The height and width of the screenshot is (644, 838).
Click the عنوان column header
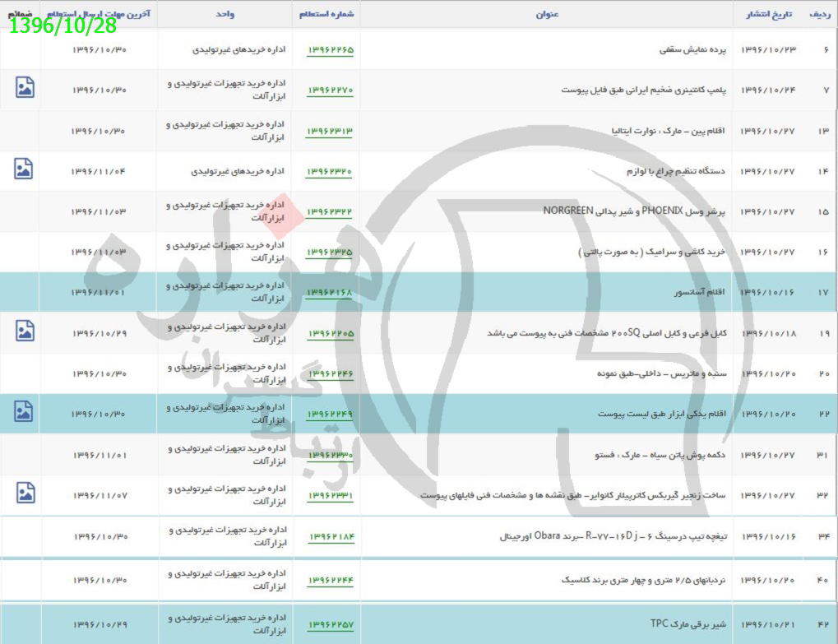[547, 15]
